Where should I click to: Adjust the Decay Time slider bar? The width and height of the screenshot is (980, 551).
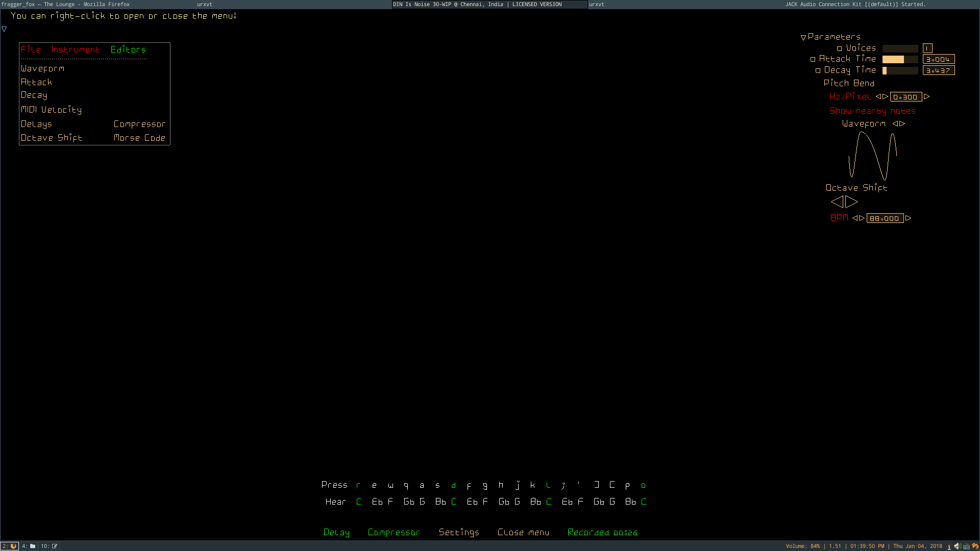(900, 71)
